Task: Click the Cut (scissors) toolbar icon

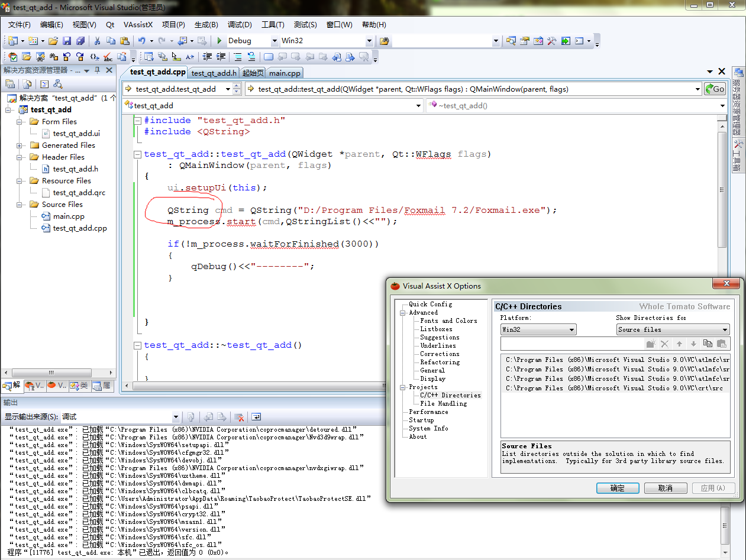Action: click(98, 41)
